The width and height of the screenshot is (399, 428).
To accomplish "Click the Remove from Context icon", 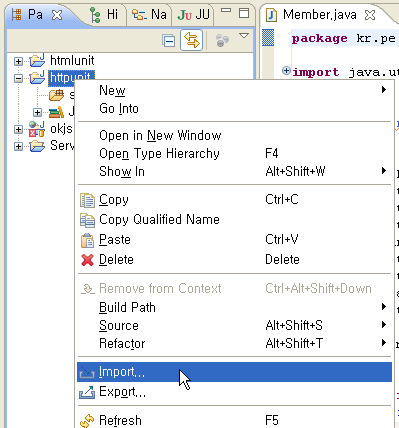I will click(x=88, y=289).
